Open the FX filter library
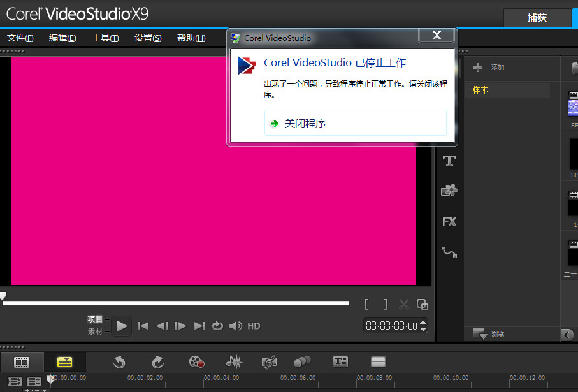 point(449,222)
